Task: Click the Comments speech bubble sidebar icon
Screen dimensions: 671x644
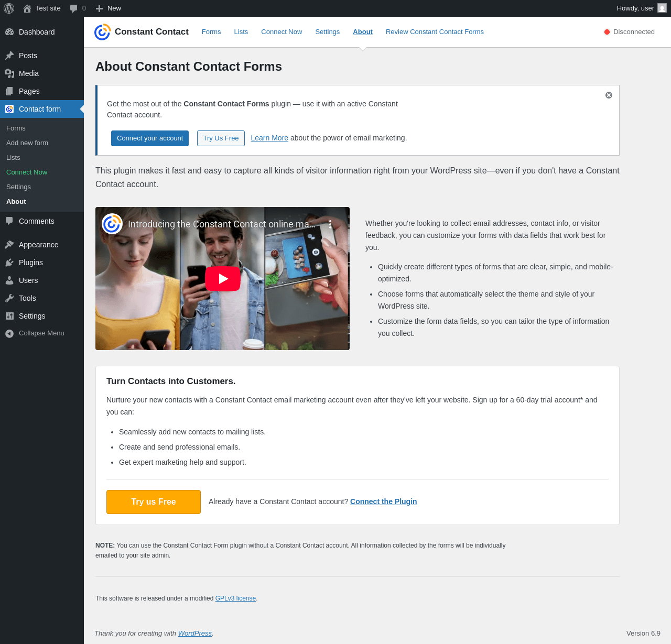Action: [x=9, y=221]
